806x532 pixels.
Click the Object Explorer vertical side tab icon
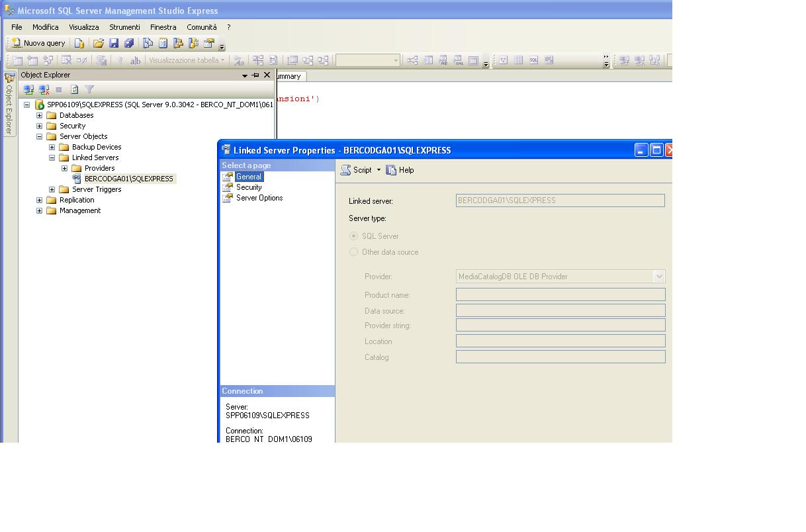[x=9, y=78]
